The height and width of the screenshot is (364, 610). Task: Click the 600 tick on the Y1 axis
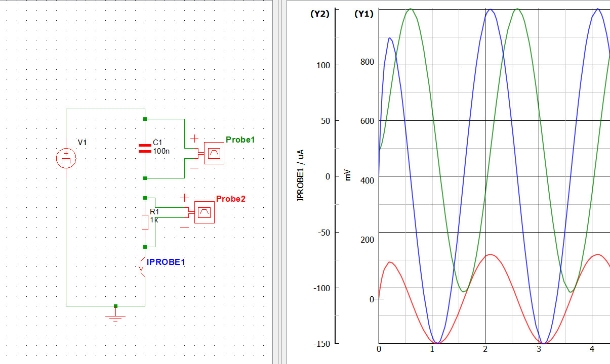pos(367,121)
